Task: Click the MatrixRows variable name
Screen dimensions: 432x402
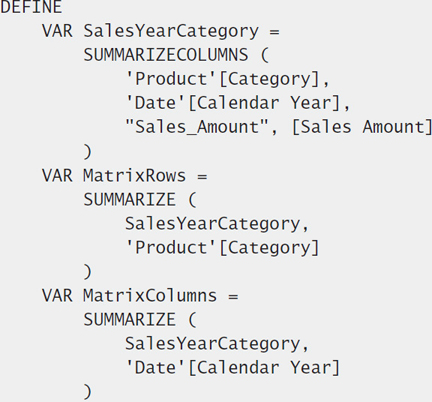Action: point(134,175)
